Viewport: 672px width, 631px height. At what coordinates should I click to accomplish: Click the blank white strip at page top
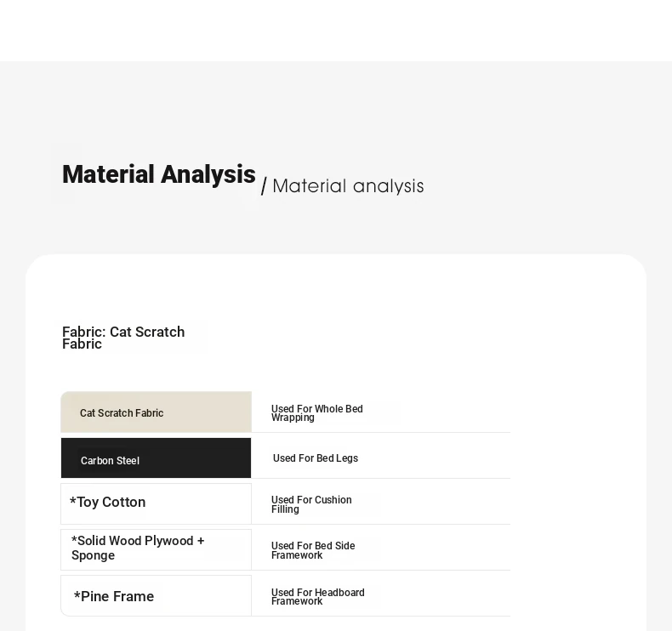(x=336, y=30)
